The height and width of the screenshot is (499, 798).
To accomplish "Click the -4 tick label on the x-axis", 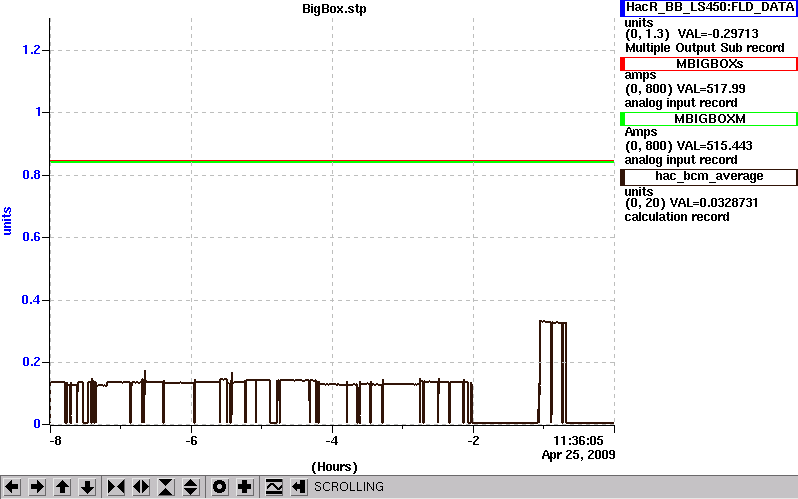I will 332,440.
